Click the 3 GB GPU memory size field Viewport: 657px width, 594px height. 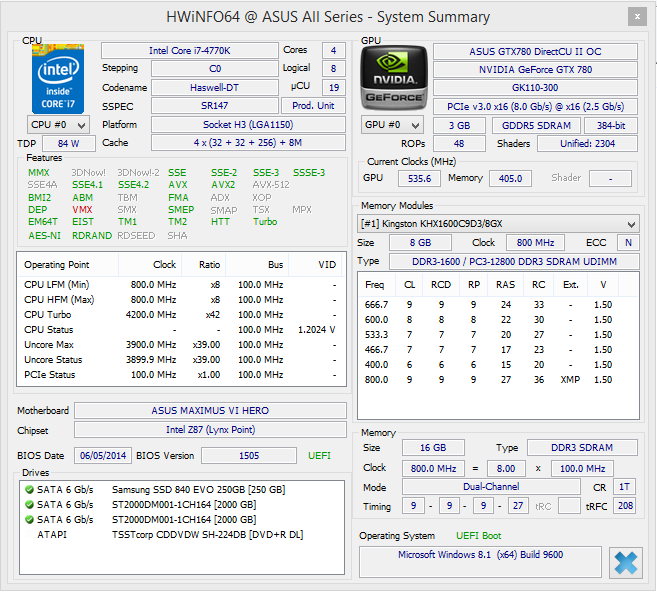click(459, 125)
